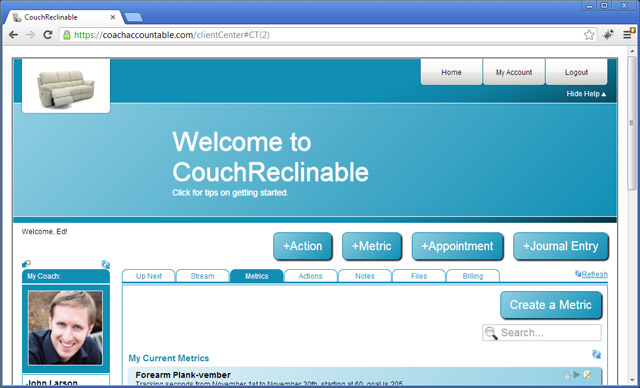Image resolution: width=640 pixels, height=388 pixels.
Task: Click the magnifier icon in the Search box
Action: click(x=491, y=333)
